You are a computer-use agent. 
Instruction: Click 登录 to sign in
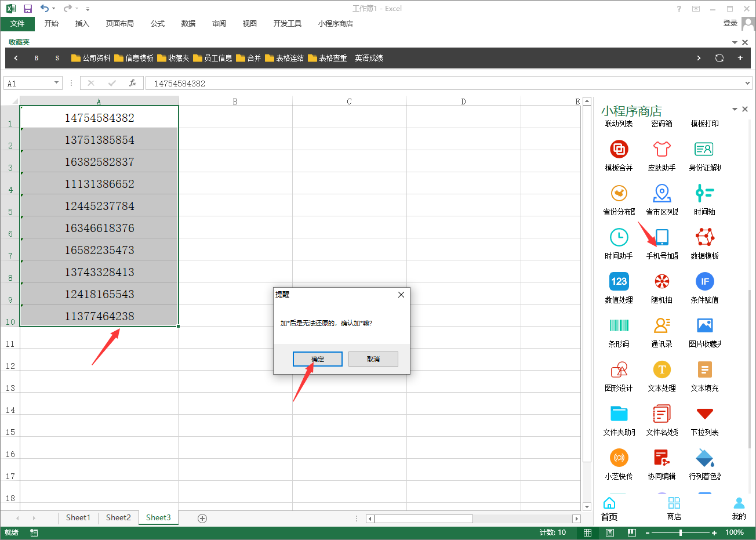[730, 23]
